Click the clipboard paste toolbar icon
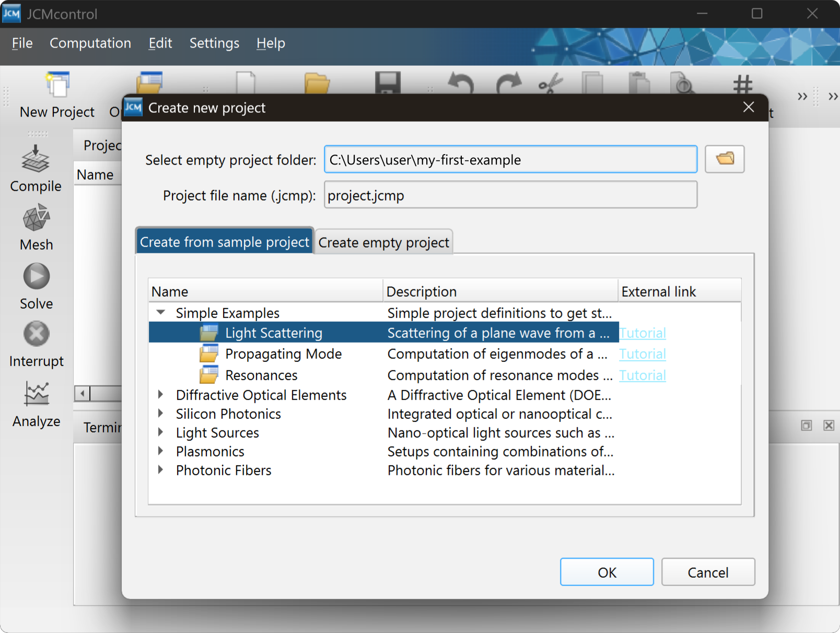 (639, 83)
